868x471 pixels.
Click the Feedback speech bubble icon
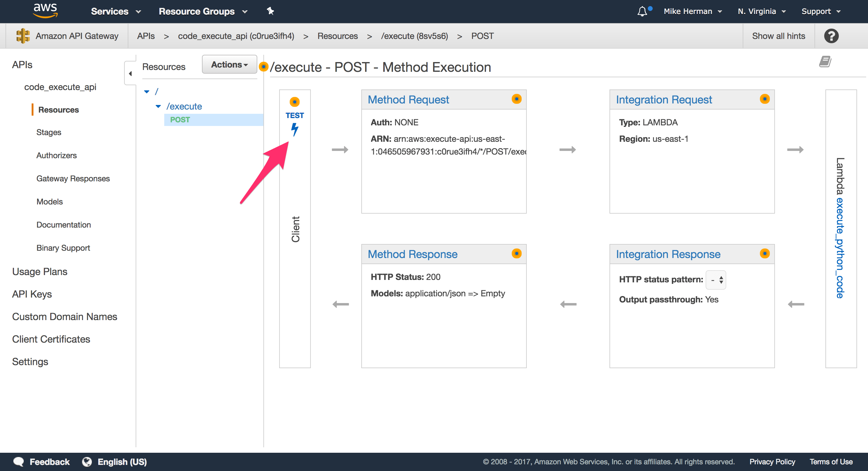[19, 462]
